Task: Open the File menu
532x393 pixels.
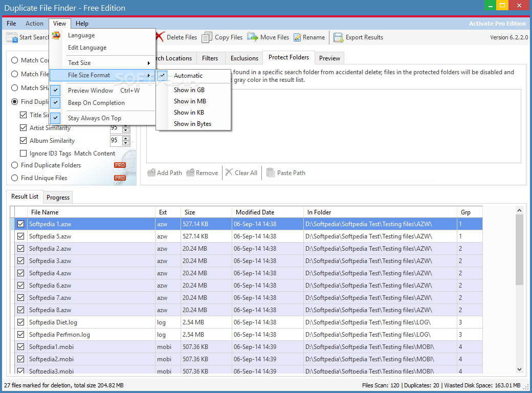Action: [x=11, y=24]
